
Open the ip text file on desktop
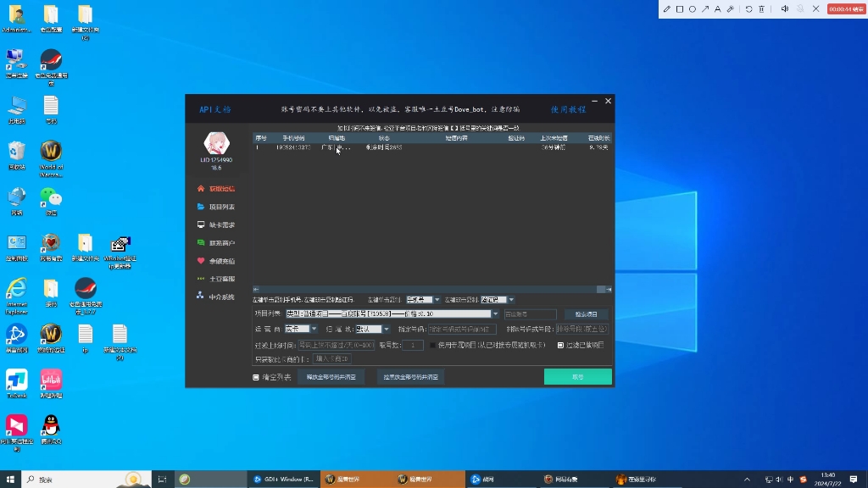point(86,339)
